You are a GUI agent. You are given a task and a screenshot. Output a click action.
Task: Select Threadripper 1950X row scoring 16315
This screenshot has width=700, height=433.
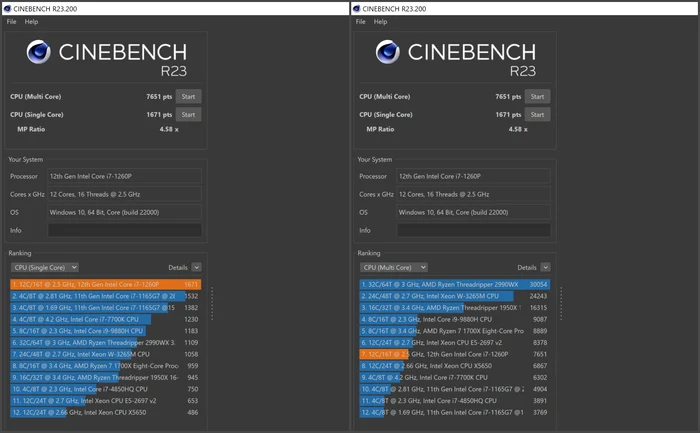(x=454, y=308)
